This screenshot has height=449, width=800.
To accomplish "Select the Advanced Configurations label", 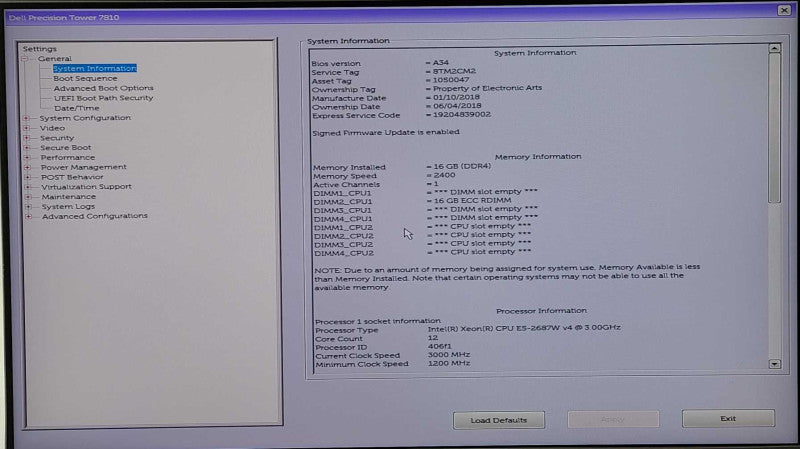I will coord(95,216).
